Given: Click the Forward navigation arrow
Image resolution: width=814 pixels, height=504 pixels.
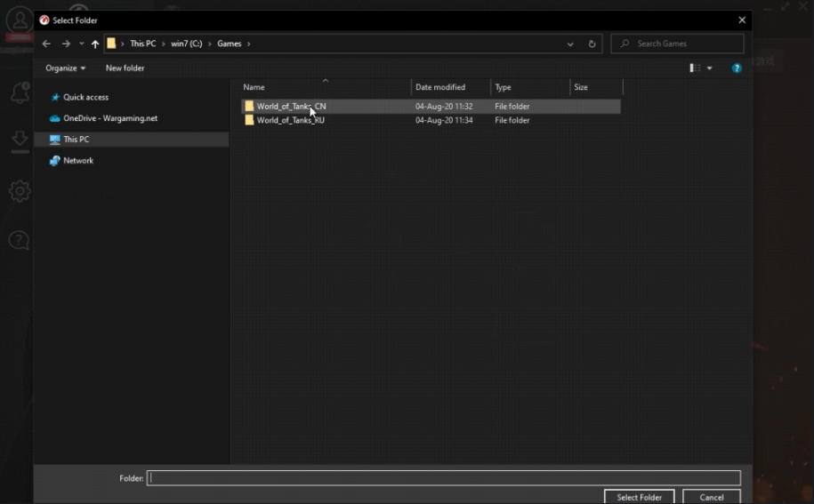Looking at the screenshot, I should point(66,44).
